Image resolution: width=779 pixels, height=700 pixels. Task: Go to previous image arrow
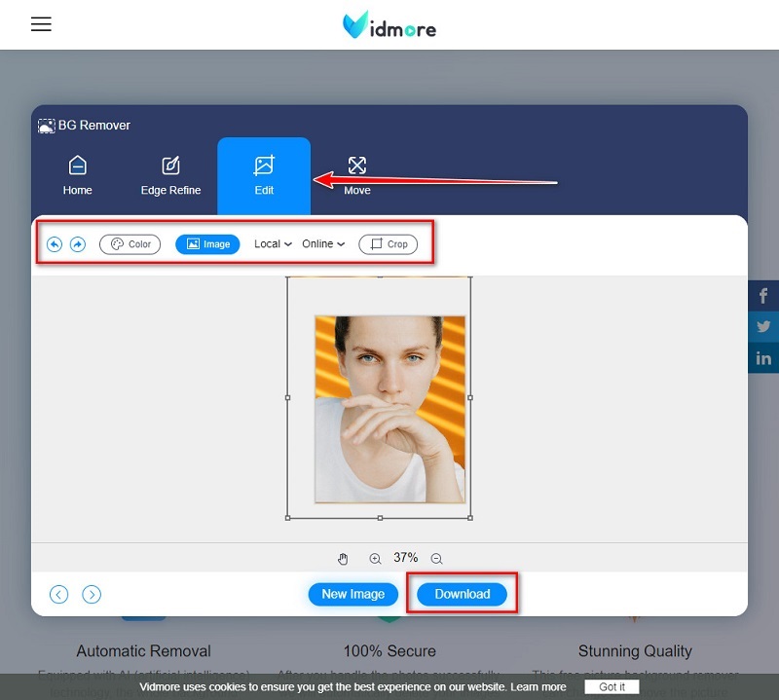click(x=59, y=594)
